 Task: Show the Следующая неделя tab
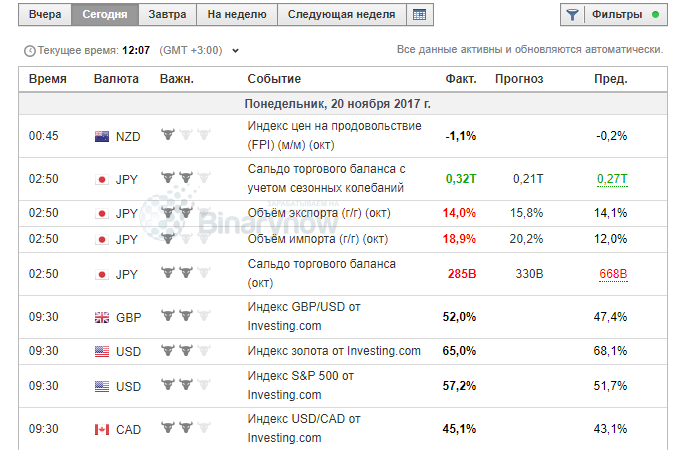(341, 15)
